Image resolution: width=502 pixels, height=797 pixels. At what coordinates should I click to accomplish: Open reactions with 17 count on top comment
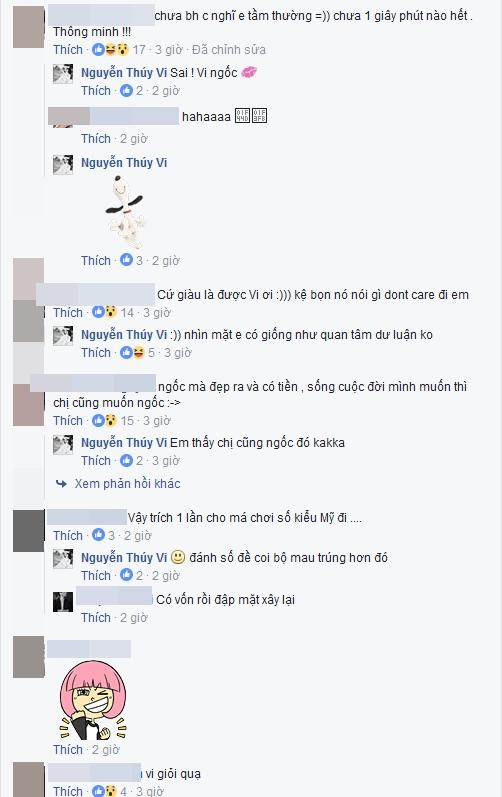click(118, 50)
